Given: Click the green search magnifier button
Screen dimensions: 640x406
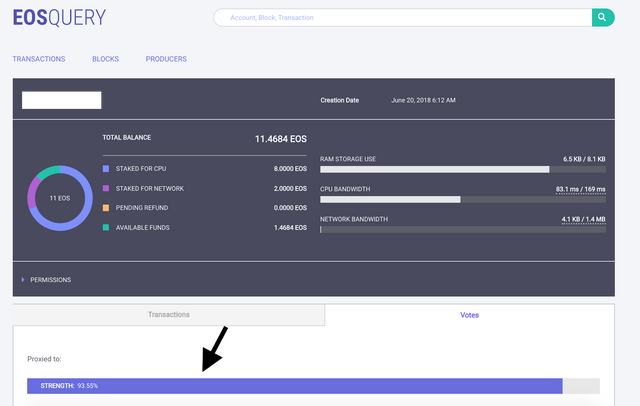Looking at the screenshot, I should tap(603, 18).
